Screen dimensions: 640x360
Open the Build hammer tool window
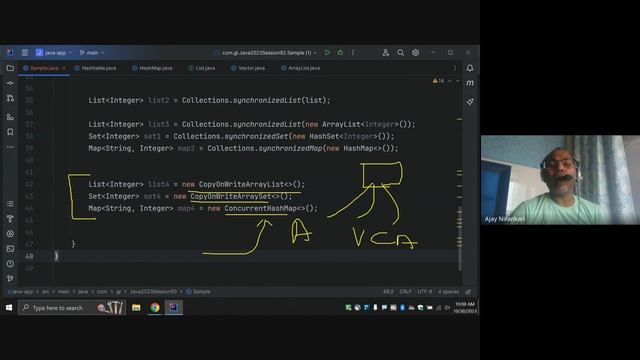point(10,219)
